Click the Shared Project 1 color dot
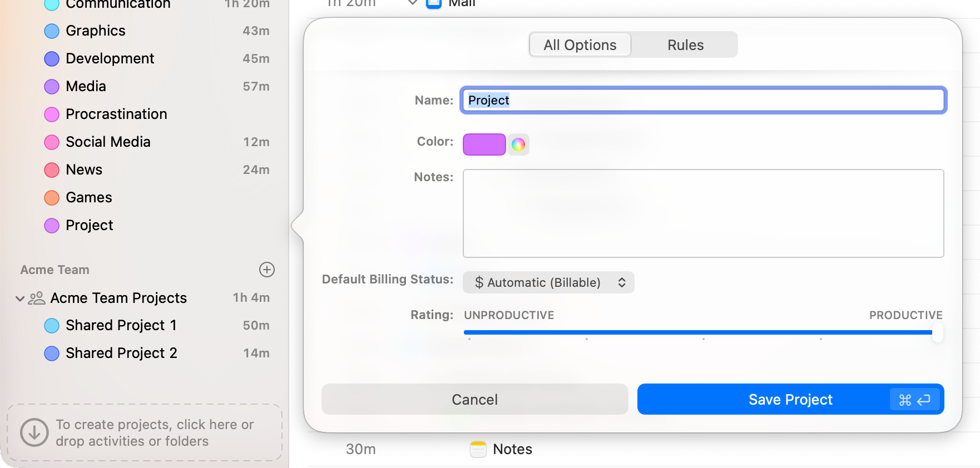 [x=52, y=326]
